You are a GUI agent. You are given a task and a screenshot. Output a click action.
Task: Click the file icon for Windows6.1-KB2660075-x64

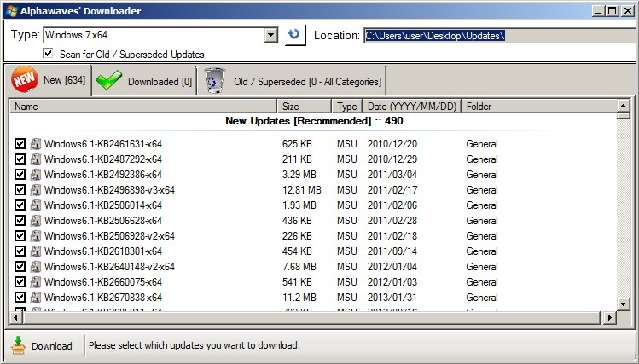pos(36,282)
